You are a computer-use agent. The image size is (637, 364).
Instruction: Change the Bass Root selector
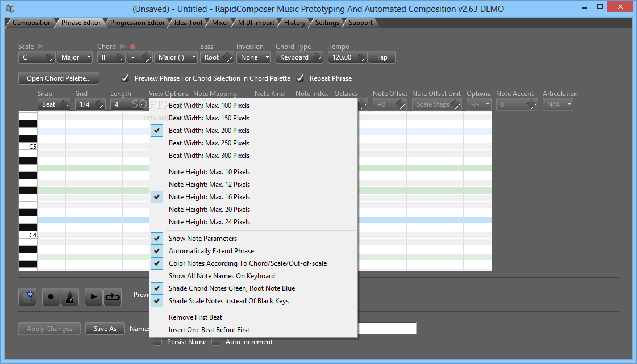click(217, 57)
